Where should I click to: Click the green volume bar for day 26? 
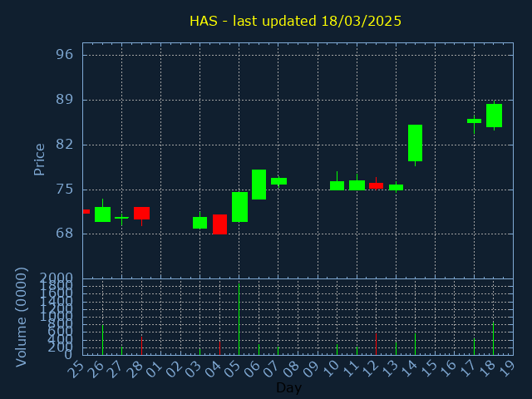pos(102,340)
